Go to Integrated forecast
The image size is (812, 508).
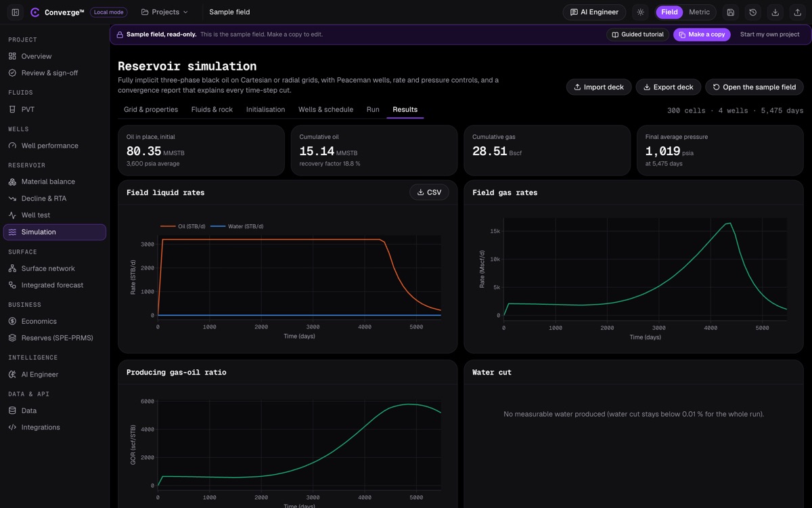[55, 285]
